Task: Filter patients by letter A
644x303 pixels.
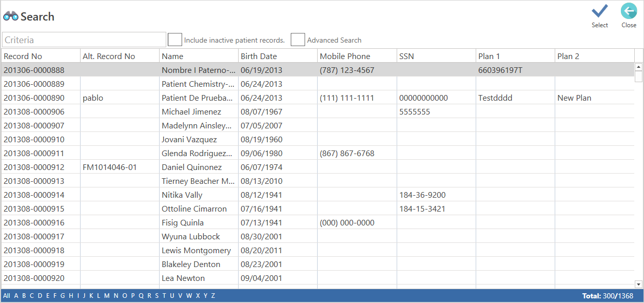Action: click(16, 296)
